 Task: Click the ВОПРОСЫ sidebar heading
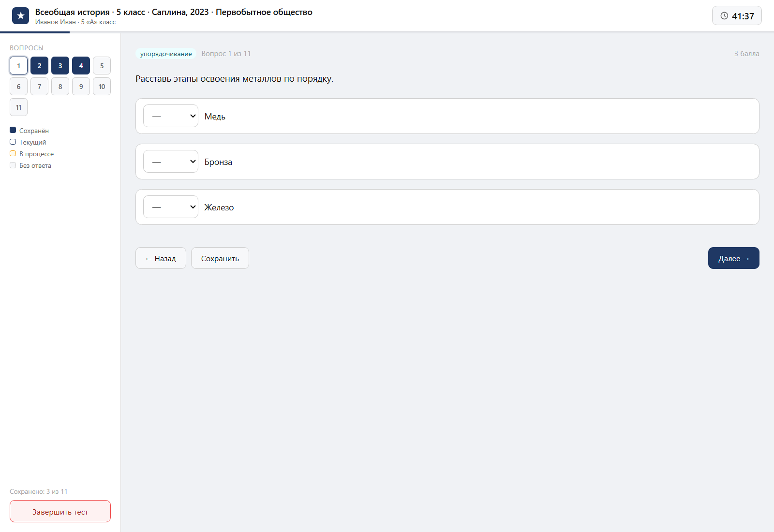(x=27, y=48)
